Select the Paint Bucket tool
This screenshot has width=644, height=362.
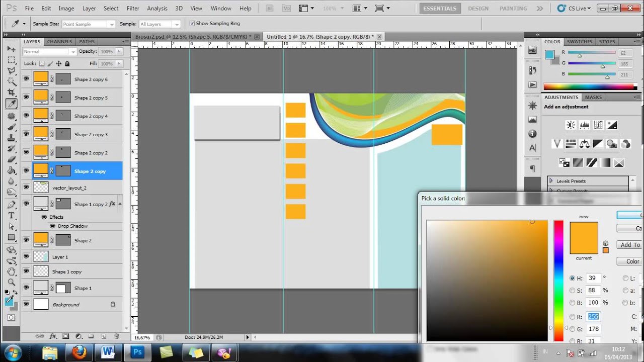tap(12, 171)
